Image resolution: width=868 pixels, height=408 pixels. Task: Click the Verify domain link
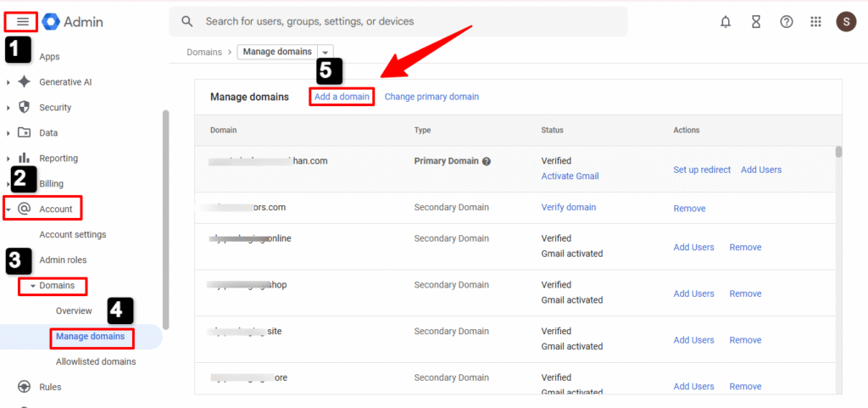[568, 207]
